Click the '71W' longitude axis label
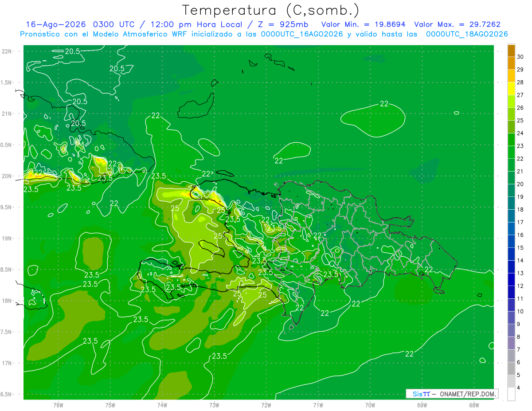Screen dimensions: 532x411 318,405
